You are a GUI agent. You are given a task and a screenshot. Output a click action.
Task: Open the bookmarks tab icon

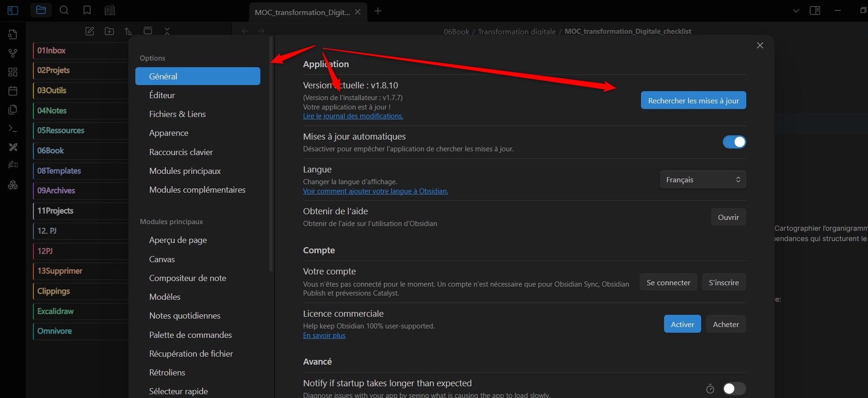pos(87,10)
